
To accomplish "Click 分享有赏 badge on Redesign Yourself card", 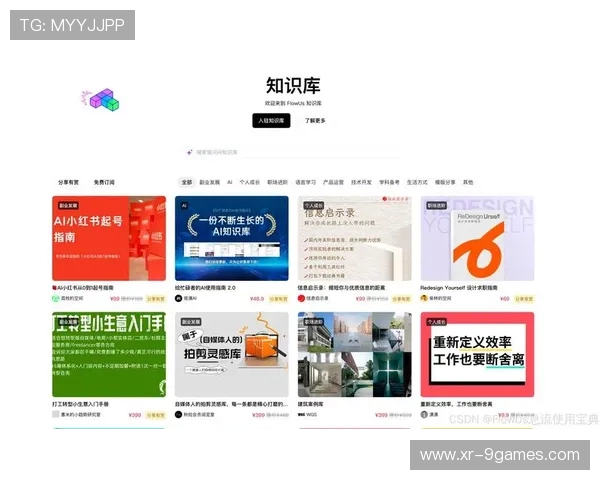I will (x=524, y=299).
